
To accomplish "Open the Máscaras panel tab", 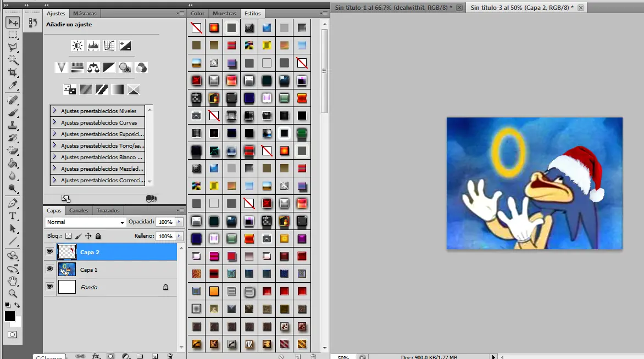I will click(84, 13).
